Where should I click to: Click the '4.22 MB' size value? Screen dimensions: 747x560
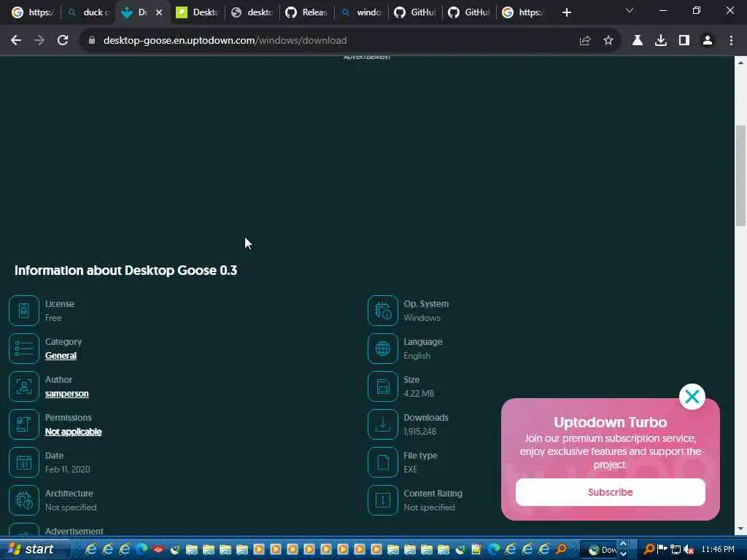pyautogui.click(x=419, y=393)
